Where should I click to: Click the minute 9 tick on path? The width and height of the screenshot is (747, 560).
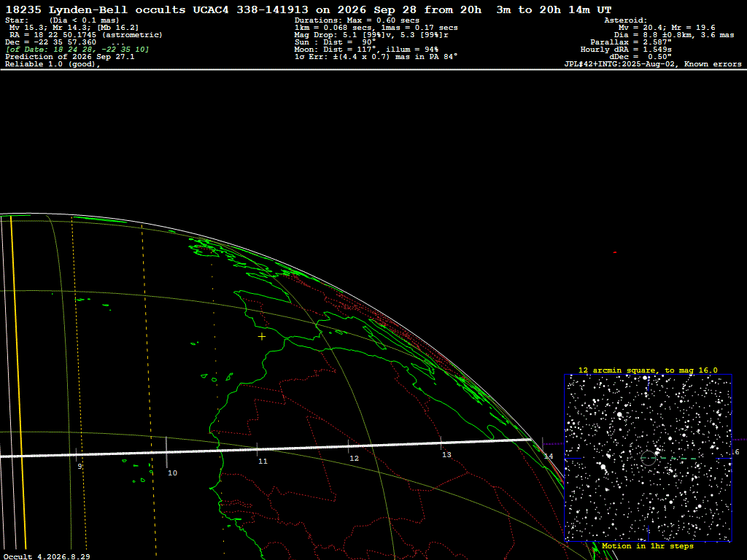[76, 455]
